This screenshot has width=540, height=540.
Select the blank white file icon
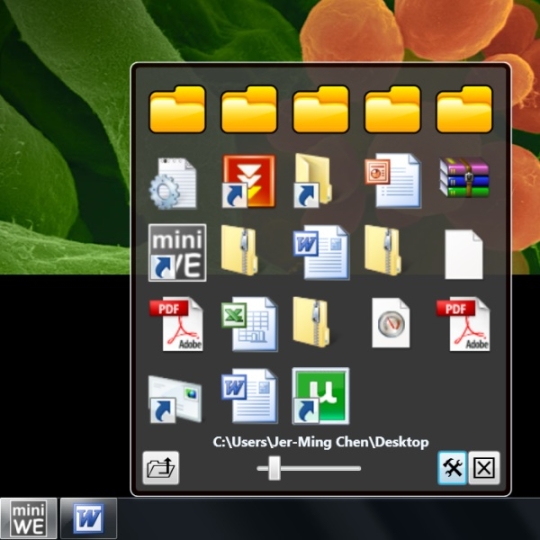(x=464, y=255)
